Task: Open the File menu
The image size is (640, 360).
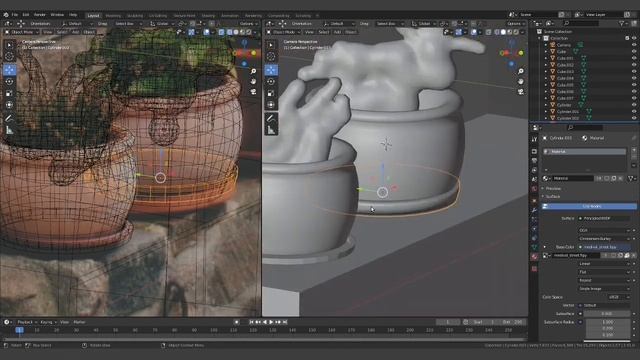Action: pos(15,15)
